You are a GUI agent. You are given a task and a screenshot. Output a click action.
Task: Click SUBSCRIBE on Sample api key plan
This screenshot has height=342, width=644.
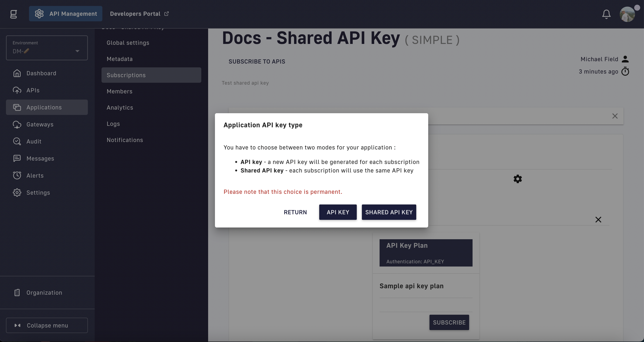tap(449, 322)
